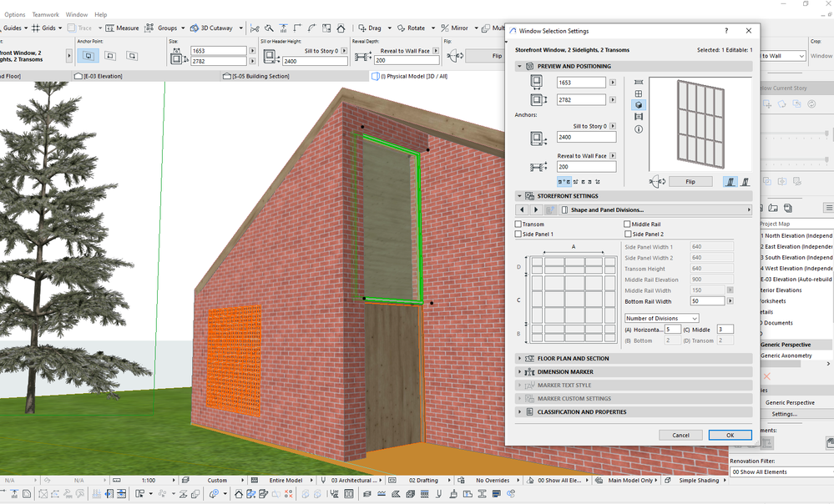This screenshot has width=834, height=504.
Task: Open the Reveal to Wall Face arrow in dialog
Action: click(x=613, y=156)
